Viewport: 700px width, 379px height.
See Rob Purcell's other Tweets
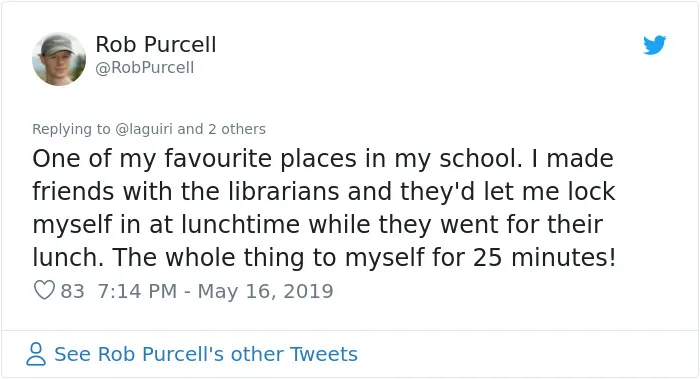(206, 354)
